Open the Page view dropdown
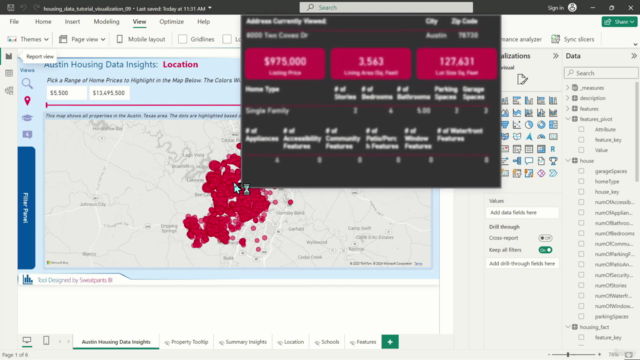 click(82, 39)
